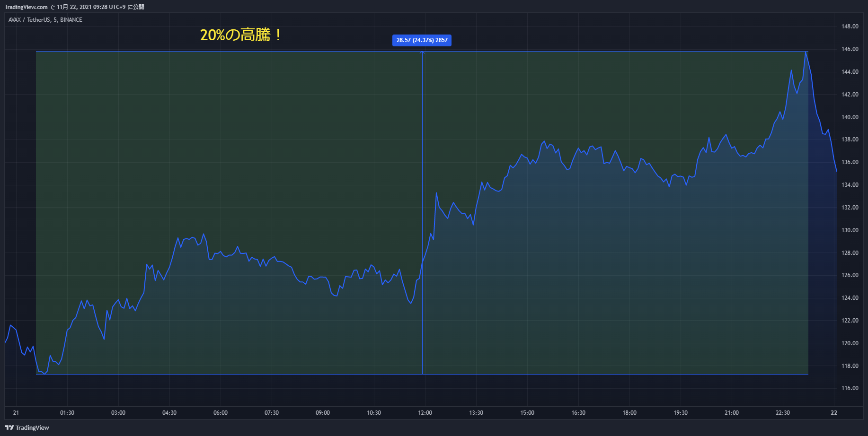The image size is (868, 436).
Task: Click the 130.00 price axis label
Action: pos(850,230)
